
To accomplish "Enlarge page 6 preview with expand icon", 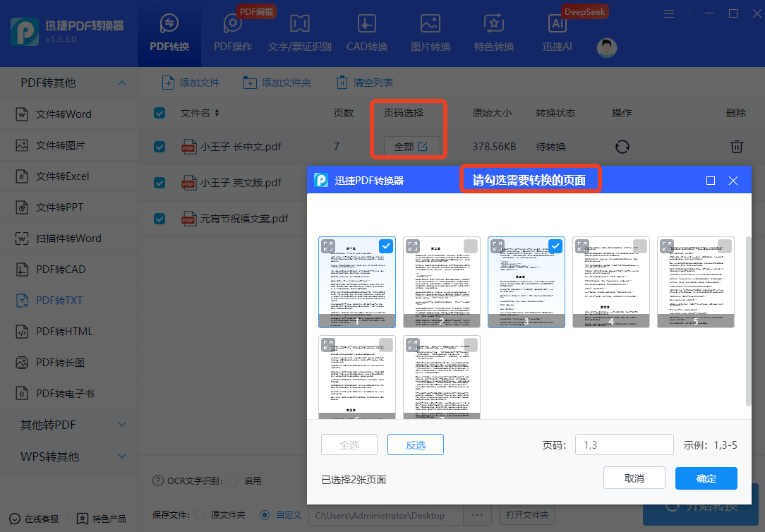I will tap(328, 345).
